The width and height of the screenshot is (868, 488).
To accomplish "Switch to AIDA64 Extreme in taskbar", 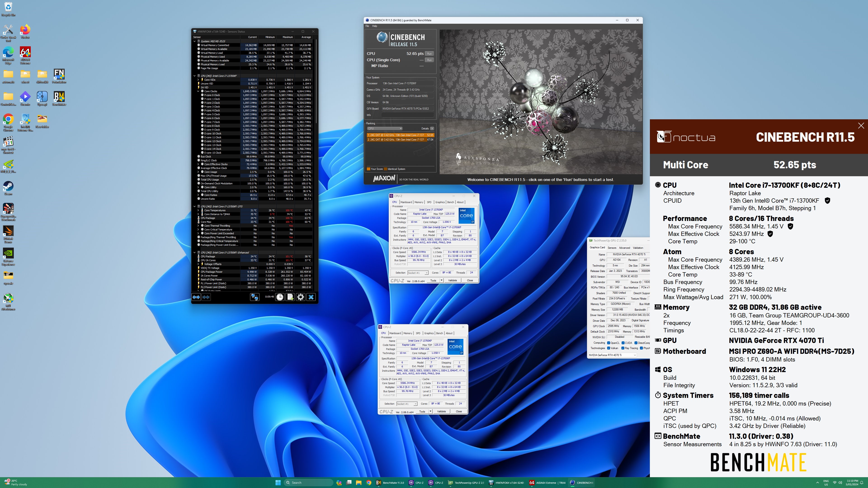I will click(547, 483).
